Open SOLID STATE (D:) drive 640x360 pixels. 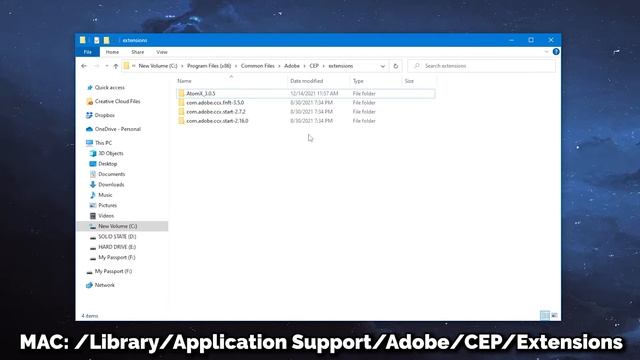(117, 236)
